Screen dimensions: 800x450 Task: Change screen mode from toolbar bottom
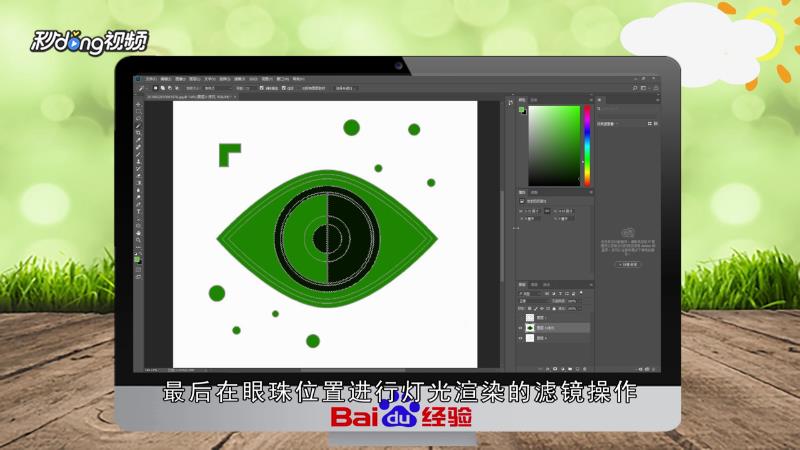138,277
